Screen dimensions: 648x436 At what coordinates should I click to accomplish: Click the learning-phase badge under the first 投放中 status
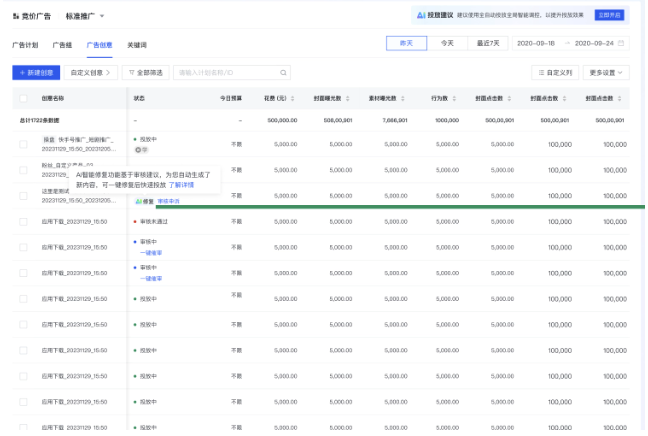[x=141, y=150]
